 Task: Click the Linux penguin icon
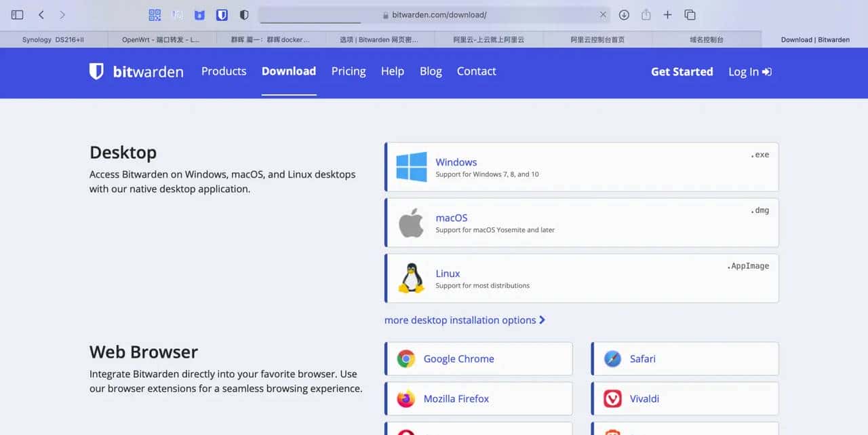(411, 278)
